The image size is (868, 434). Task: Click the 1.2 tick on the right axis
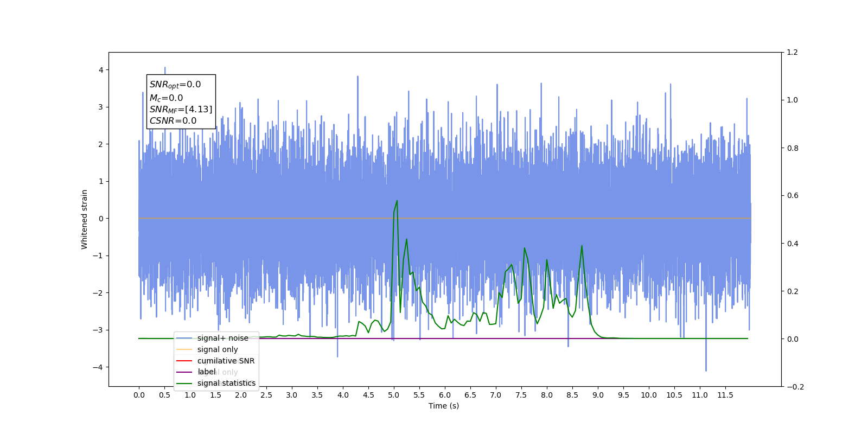pos(793,52)
